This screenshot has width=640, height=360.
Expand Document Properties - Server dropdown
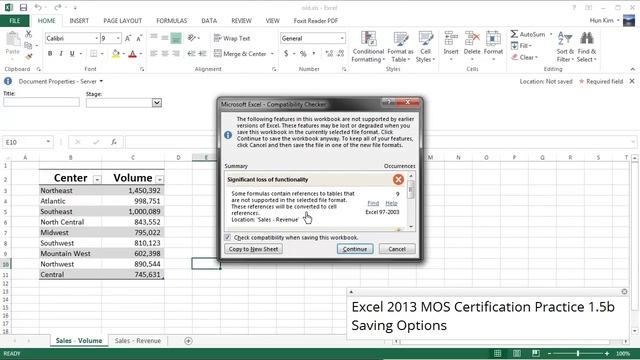101,81
